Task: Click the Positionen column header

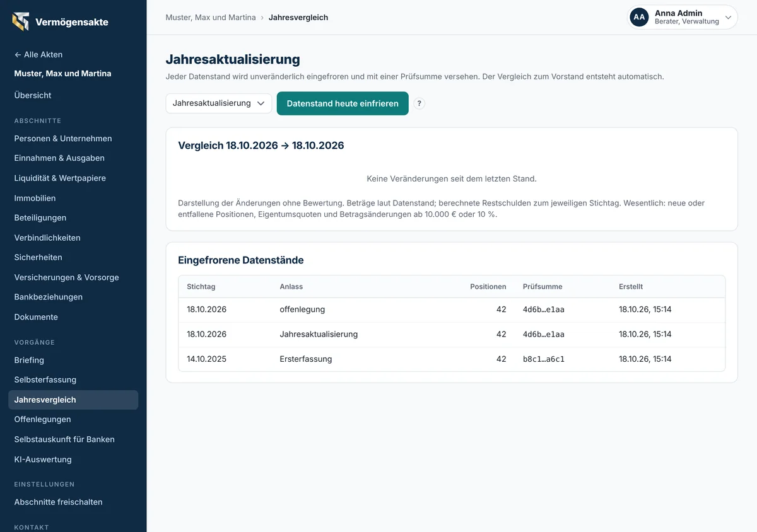Action: (x=488, y=286)
